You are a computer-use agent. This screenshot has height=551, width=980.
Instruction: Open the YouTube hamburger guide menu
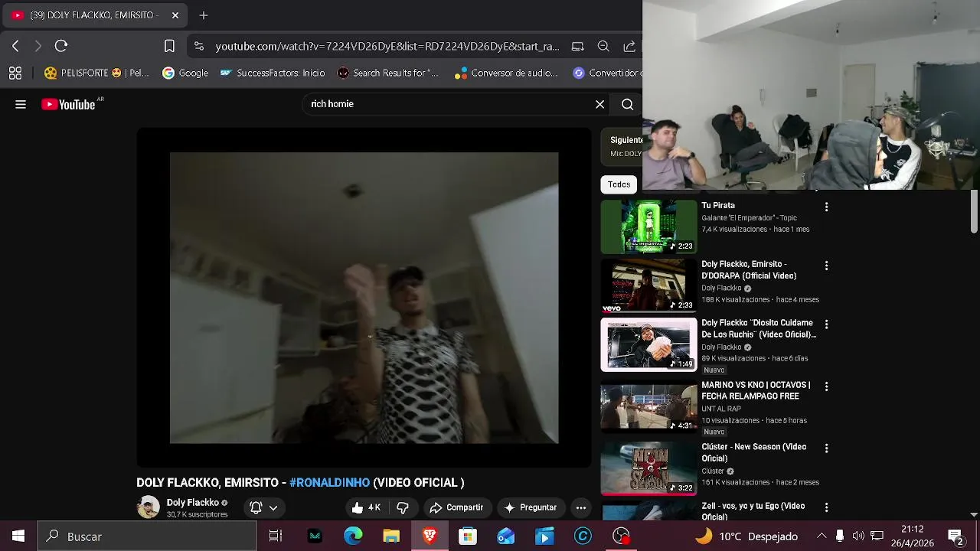(x=21, y=104)
